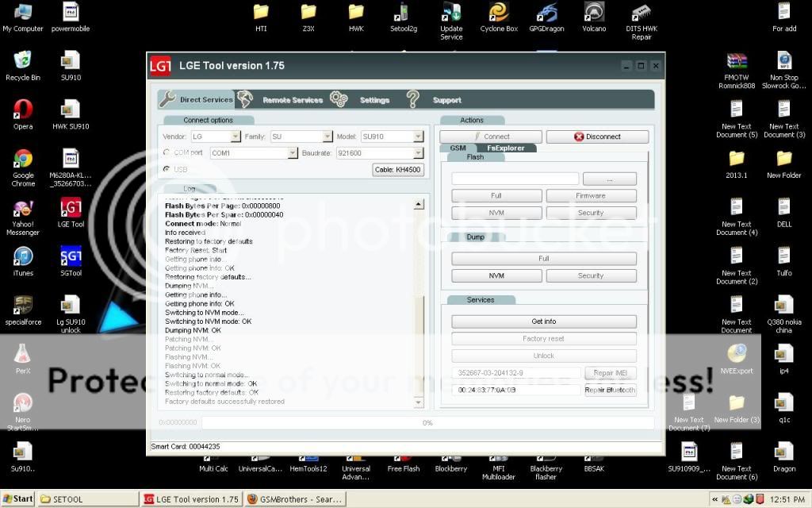The width and height of the screenshot is (812, 508).
Task: Select the USB radio button
Action: [167, 169]
